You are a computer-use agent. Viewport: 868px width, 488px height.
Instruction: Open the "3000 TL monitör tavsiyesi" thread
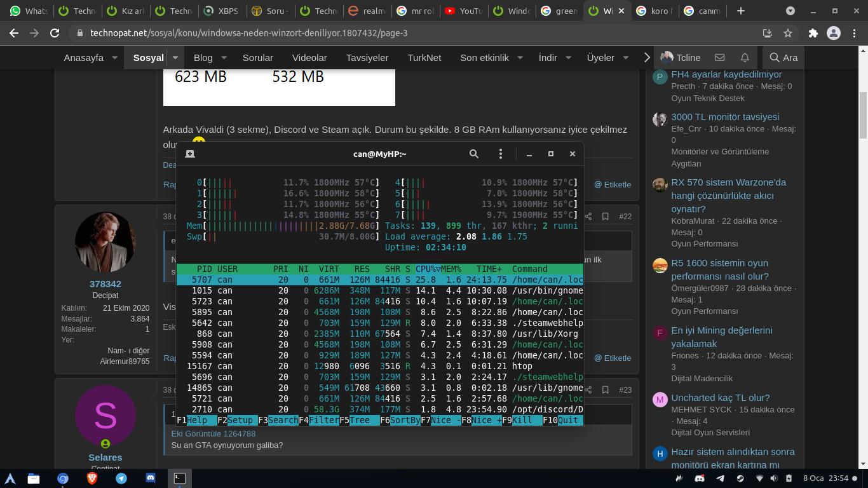click(x=725, y=117)
